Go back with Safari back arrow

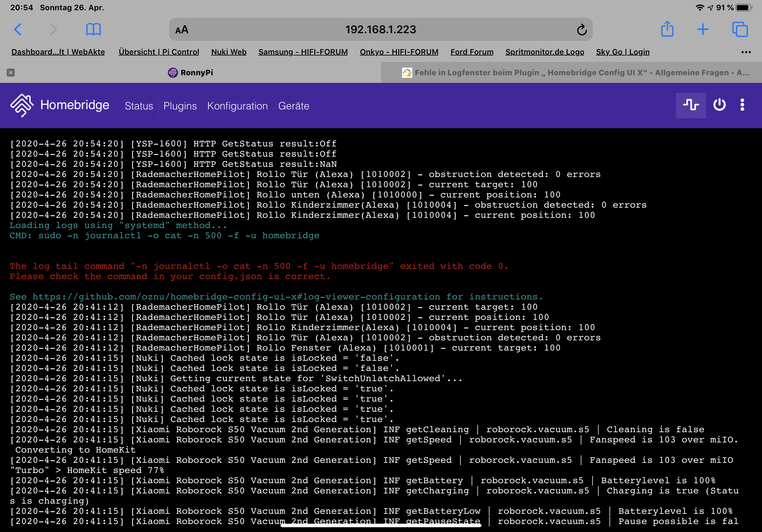(18, 30)
